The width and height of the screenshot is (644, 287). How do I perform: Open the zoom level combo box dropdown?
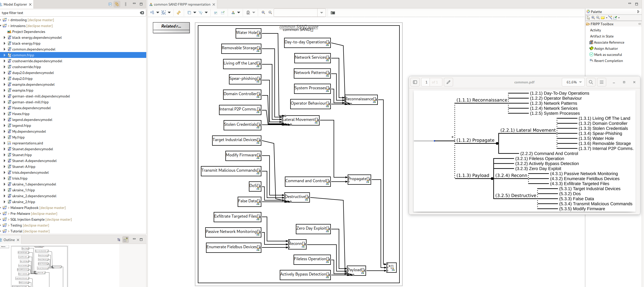pos(322,13)
